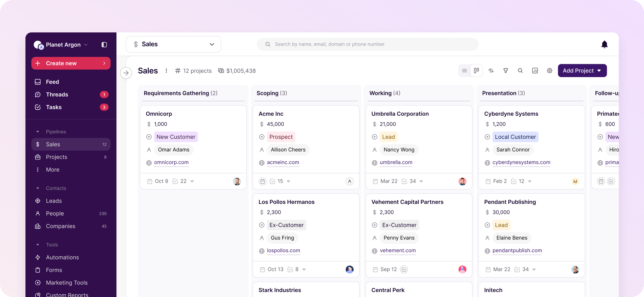Click the dashed add-date icon on Acme Inc

pos(263,181)
